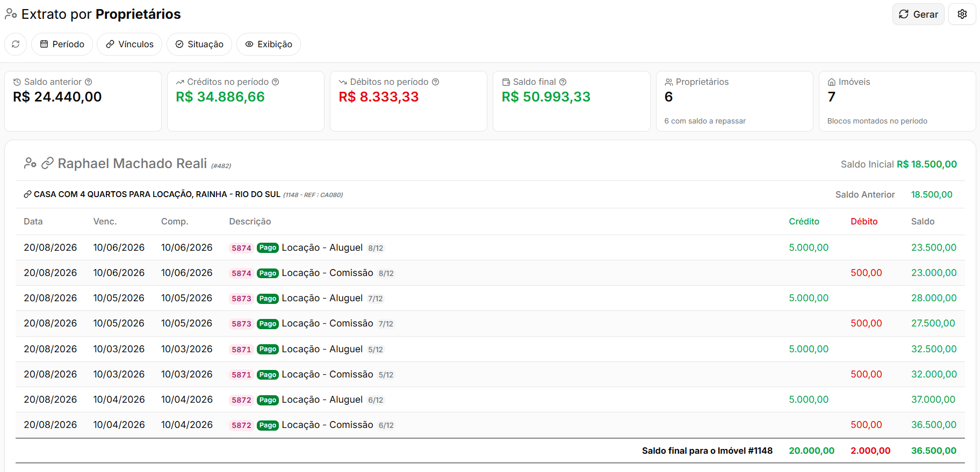Viewport: 980px width, 472px height.
Task: Click badge 5873 on Locação - Aluguel 7/12 row
Action: point(241,299)
